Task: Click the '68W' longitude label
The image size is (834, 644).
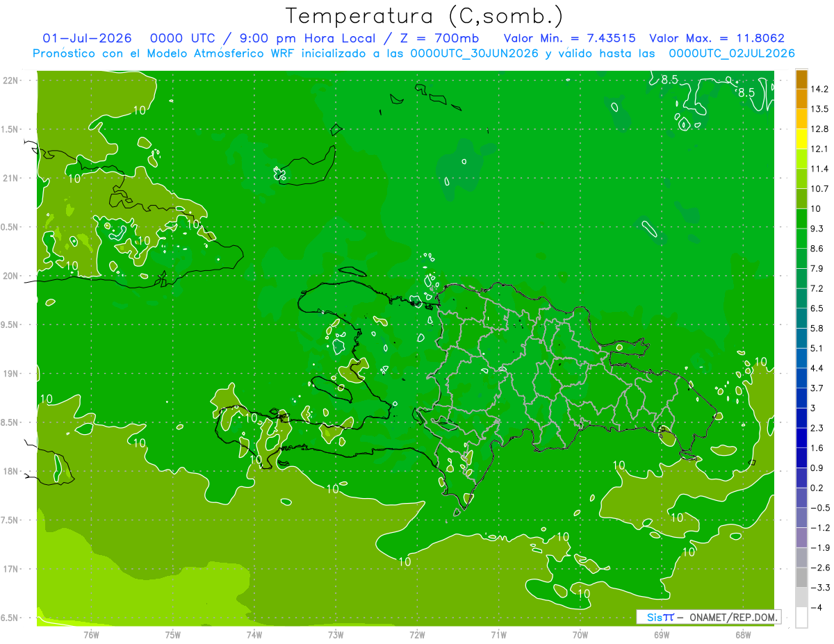Action: [x=743, y=634]
